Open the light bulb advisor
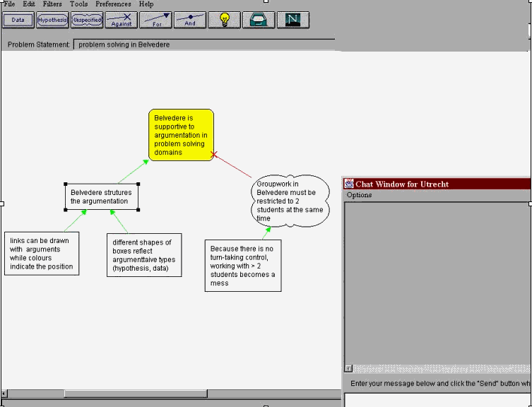Screen dimensions: 532x407 [224, 20]
